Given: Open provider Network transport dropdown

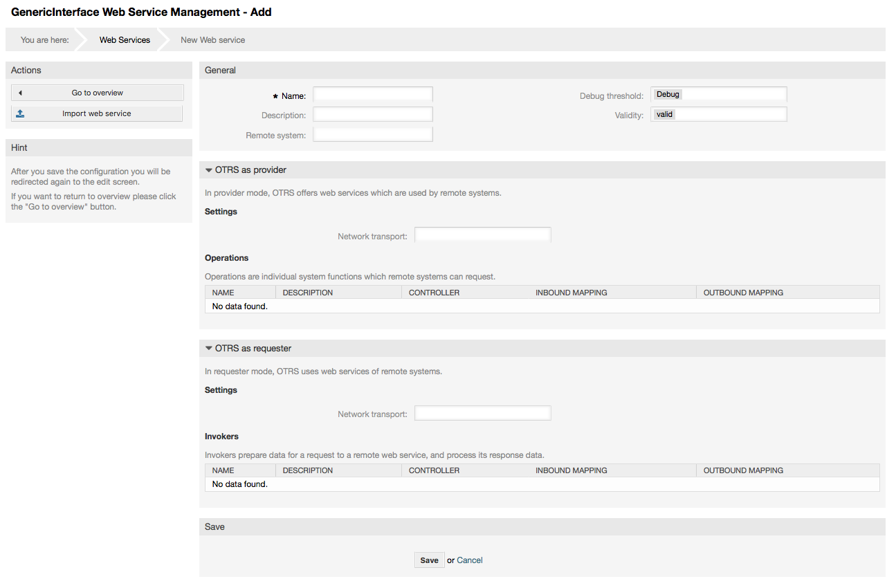Looking at the screenshot, I should 483,235.
